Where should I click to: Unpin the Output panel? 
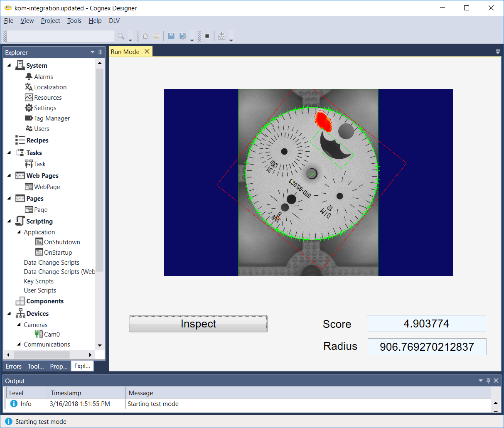click(488, 381)
